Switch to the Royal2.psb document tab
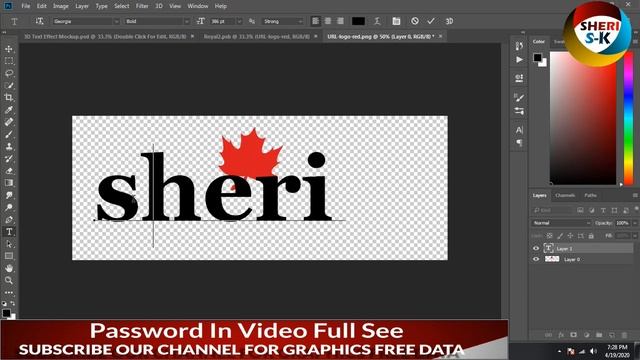 coord(257,36)
